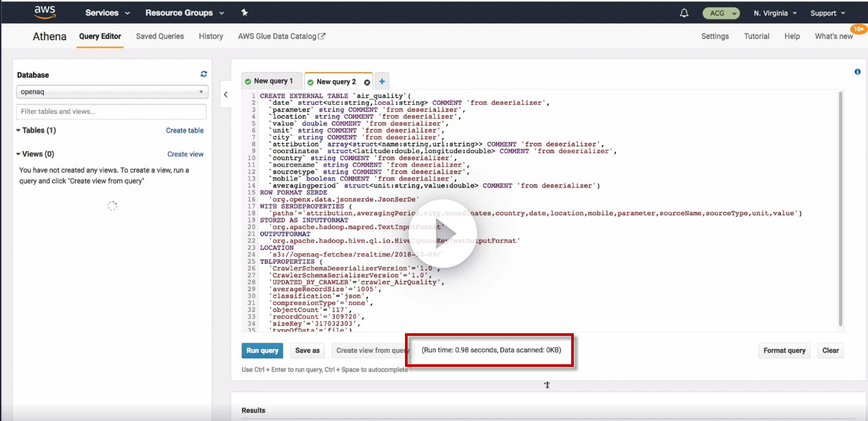Viewport: 868px width, 421px height.
Task: Open Settings
Action: pos(715,36)
